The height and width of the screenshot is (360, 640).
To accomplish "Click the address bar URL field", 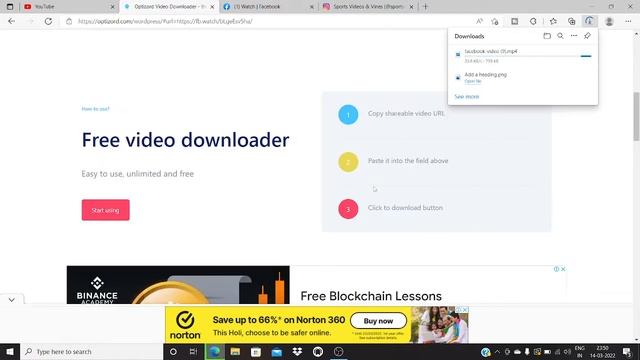I will (269, 21).
